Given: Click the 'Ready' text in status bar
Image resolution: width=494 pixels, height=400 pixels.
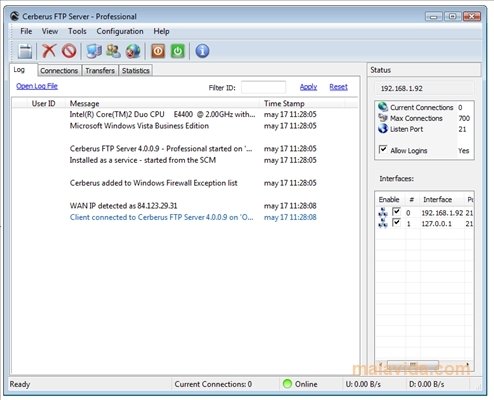Looking at the screenshot, I should 20,384.
